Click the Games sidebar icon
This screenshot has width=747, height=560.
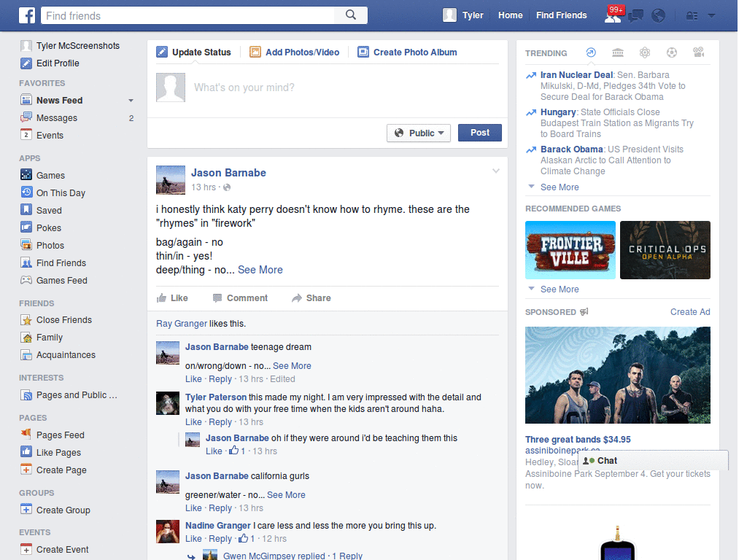pyautogui.click(x=26, y=175)
